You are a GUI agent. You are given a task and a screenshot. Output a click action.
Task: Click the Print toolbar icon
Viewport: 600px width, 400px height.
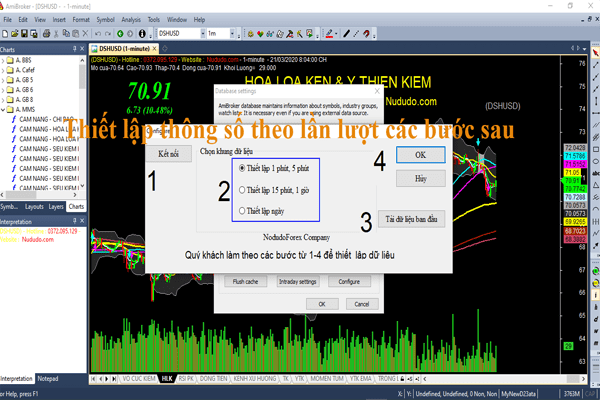pyautogui.click(x=46, y=34)
